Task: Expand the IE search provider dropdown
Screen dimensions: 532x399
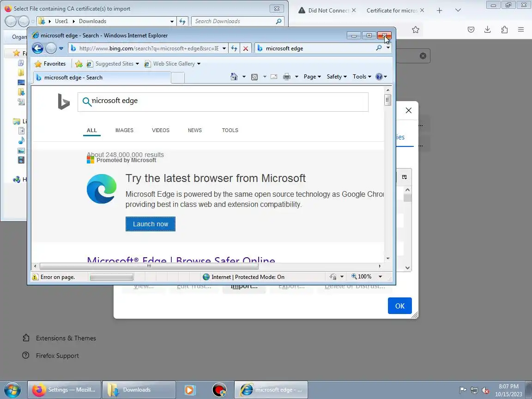Action: click(x=388, y=48)
